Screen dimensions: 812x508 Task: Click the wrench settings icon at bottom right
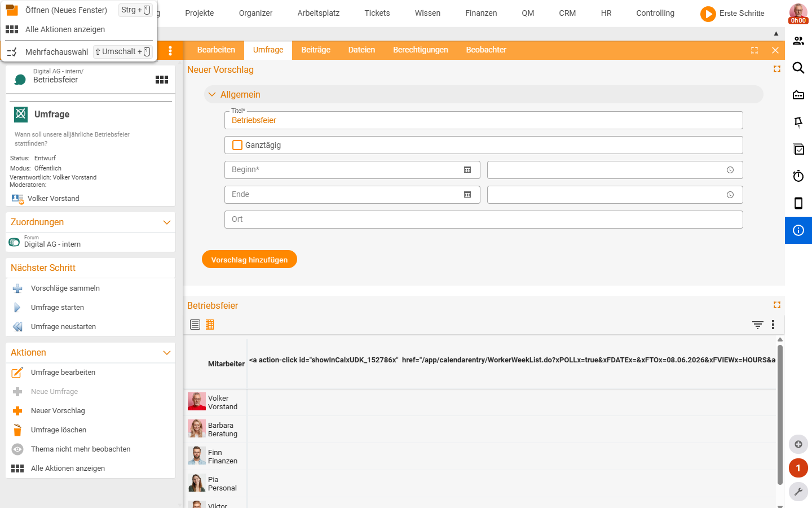click(x=798, y=492)
